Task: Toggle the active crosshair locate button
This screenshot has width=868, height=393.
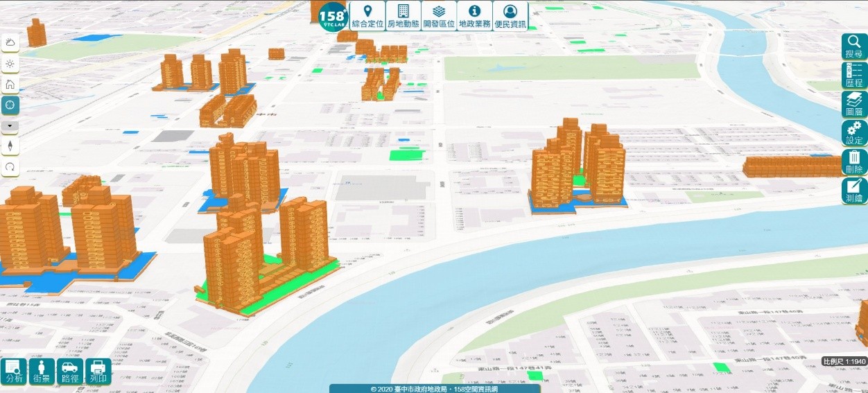Action: 10,105
